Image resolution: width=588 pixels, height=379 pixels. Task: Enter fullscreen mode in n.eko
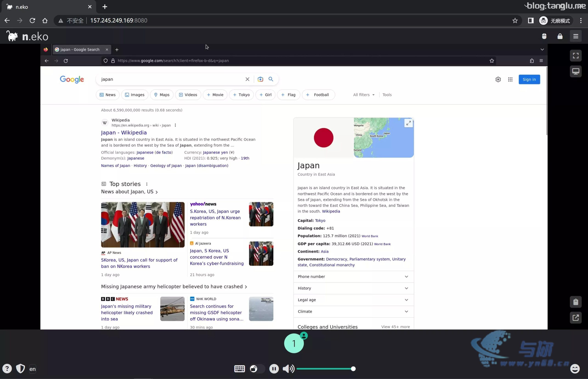[575, 56]
